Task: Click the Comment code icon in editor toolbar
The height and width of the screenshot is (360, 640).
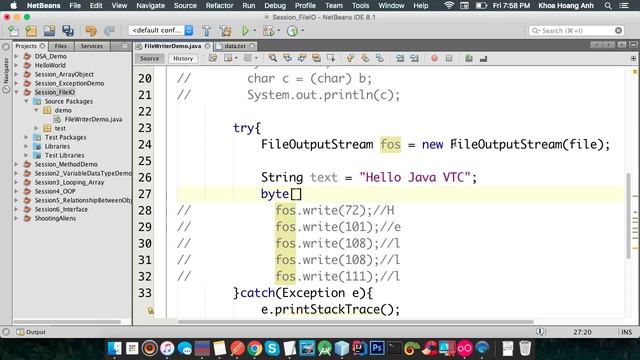Action: [x=469, y=58]
